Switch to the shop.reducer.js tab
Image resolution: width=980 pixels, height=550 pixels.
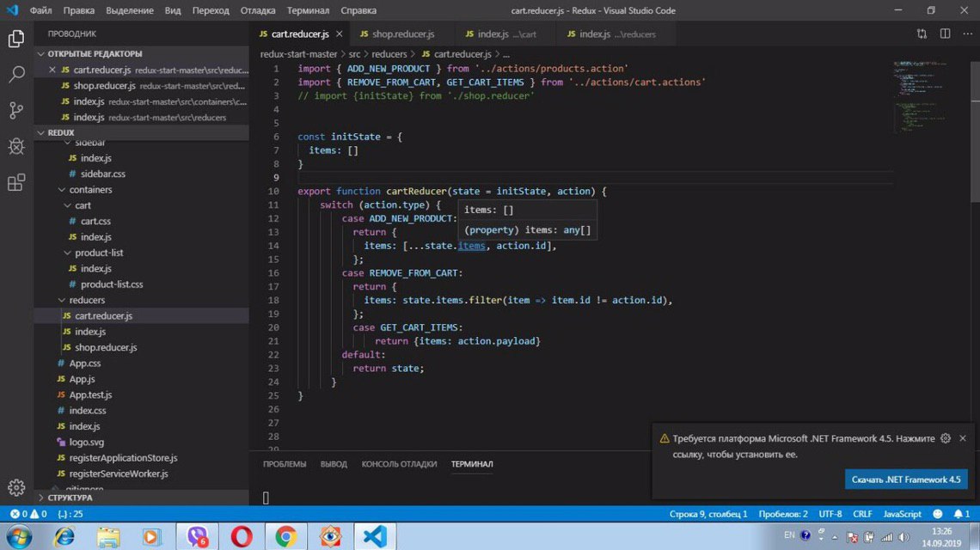(402, 34)
